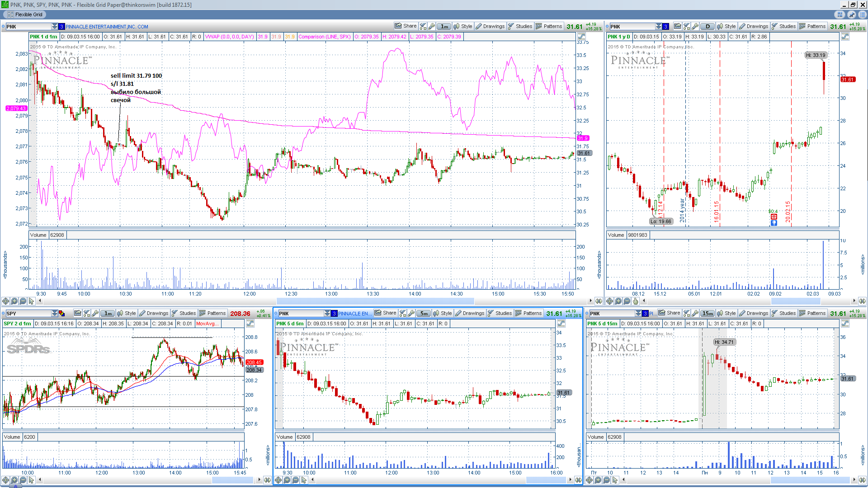Toggle axis scale icon in SPY chart
Viewport: 868px width, 488px height.
click(250, 324)
